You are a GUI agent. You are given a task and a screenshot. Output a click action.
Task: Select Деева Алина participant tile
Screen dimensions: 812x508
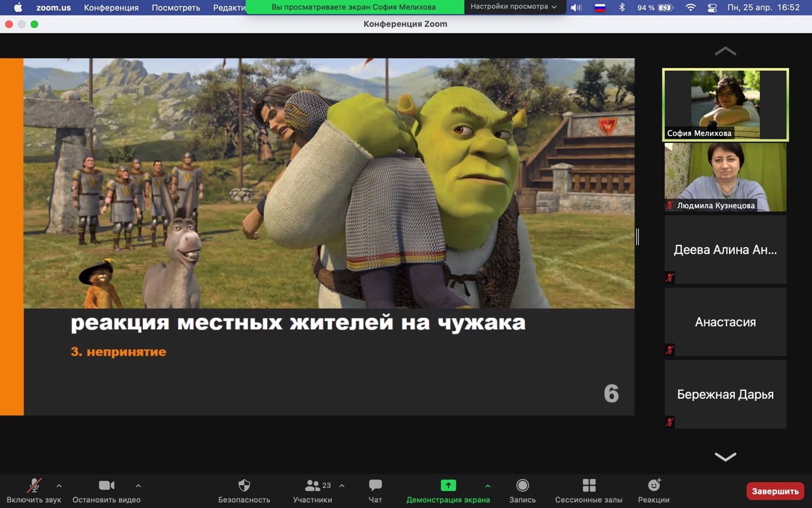[x=726, y=250]
